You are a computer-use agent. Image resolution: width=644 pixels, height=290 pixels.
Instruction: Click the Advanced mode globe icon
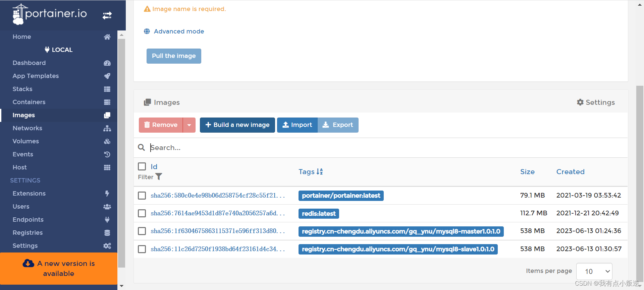147,31
